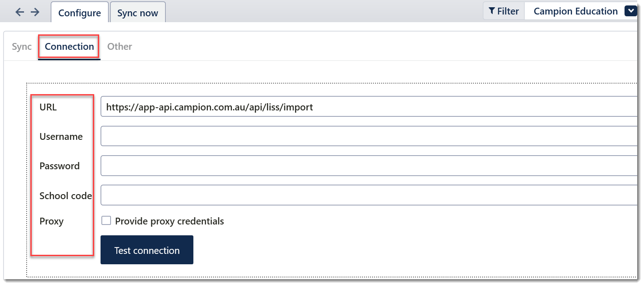Focus the Username text field
The image size is (644, 286).
(x=369, y=136)
